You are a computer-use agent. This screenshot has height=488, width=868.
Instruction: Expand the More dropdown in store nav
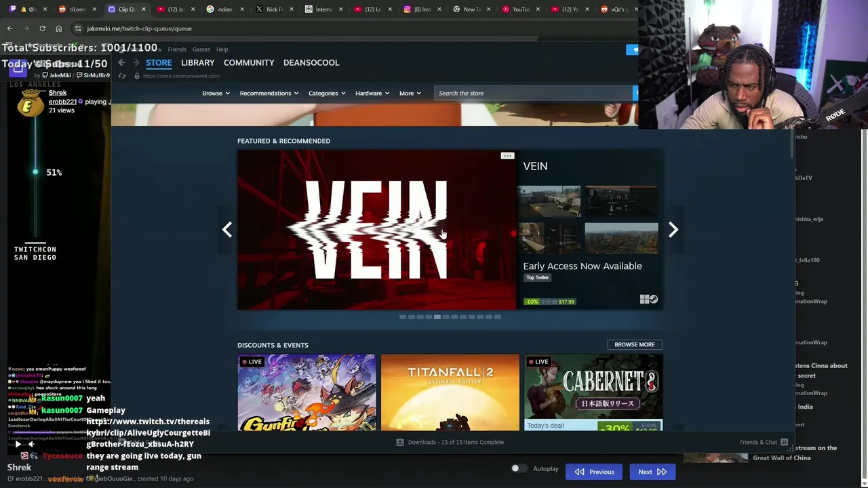410,93
